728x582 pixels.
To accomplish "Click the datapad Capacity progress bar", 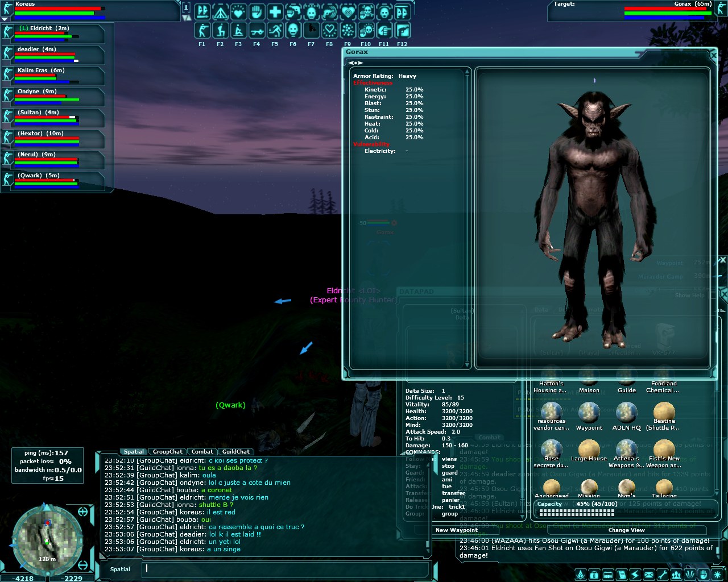I will click(x=625, y=508).
